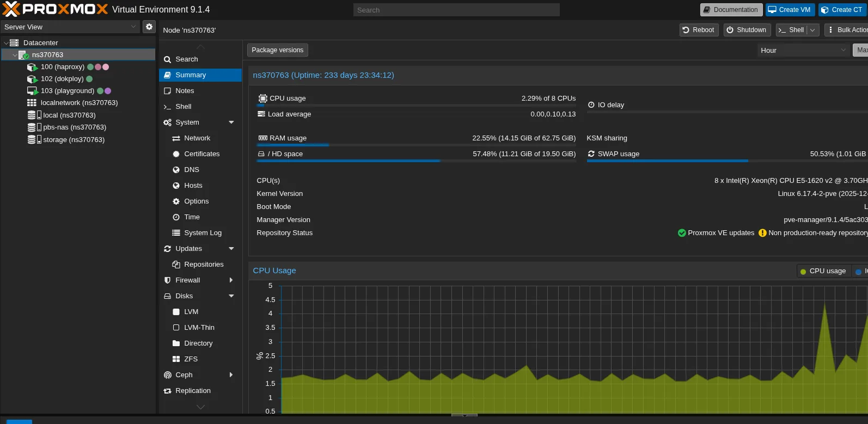The height and width of the screenshot is (424, 868).
Task: Select container 100 (haproxy) icon
Action: (x=32, y=67)
